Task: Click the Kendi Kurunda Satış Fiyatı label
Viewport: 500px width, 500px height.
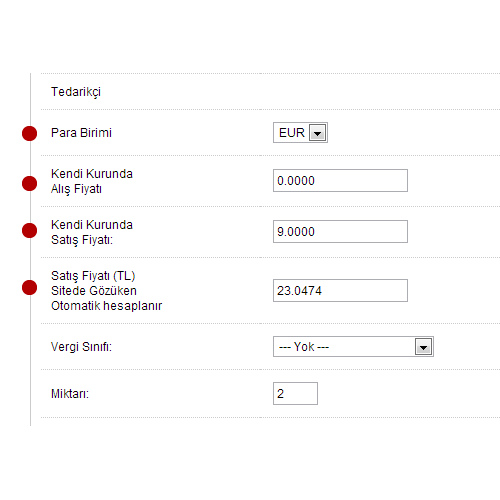Action: point(92,232)
